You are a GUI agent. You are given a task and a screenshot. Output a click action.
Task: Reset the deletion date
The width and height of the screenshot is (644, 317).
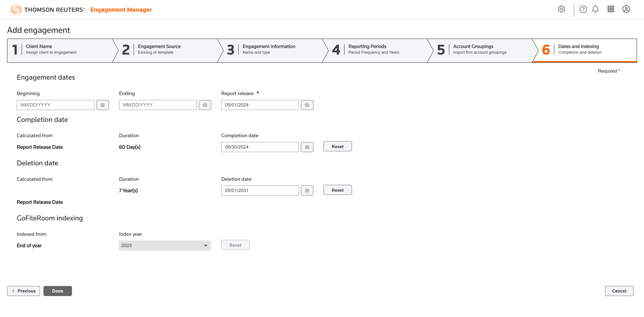[337, 190]
